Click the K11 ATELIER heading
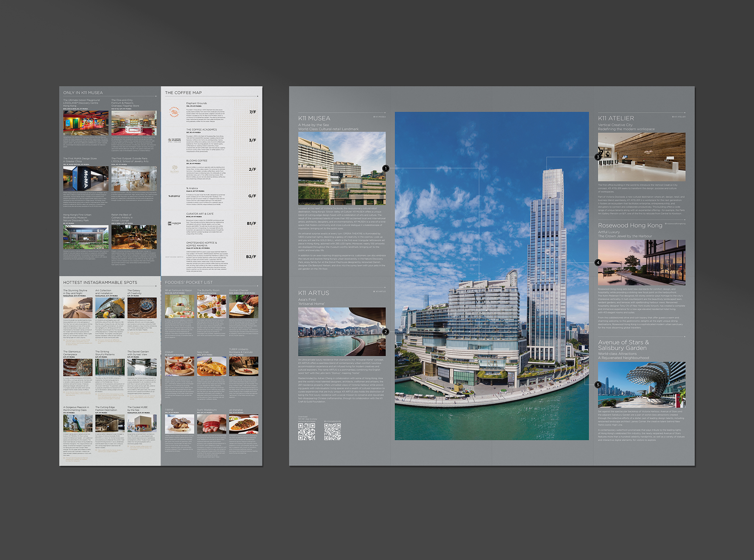This screenshot has width=754, height=560. click(616, 118)
